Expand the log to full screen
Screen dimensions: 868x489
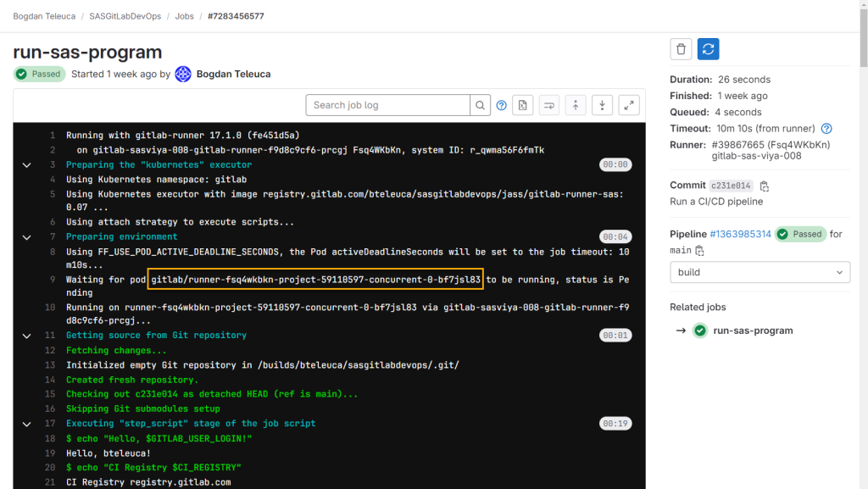click(628, 105)
